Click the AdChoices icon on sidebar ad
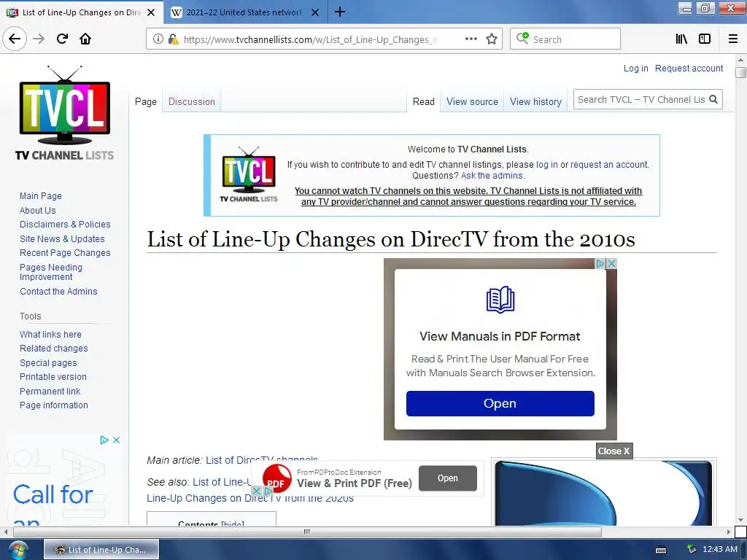 (x=104, y=440)
